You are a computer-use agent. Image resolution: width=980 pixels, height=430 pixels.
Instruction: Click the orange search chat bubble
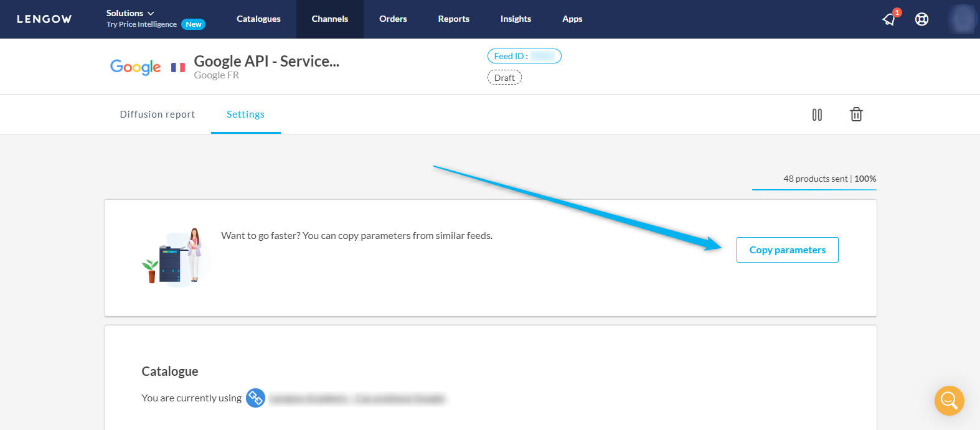click(949, 400)
